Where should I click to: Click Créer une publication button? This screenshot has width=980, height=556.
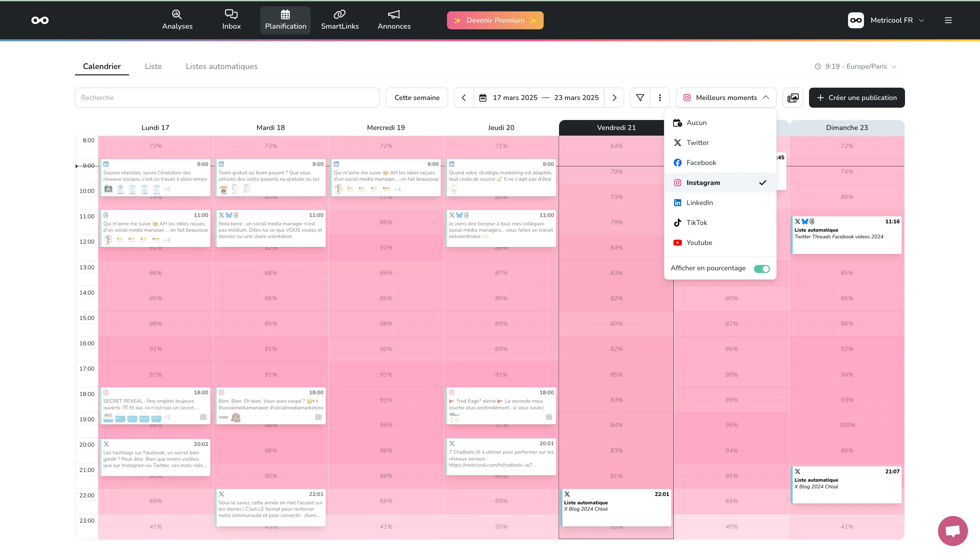[x=856, y=98]
